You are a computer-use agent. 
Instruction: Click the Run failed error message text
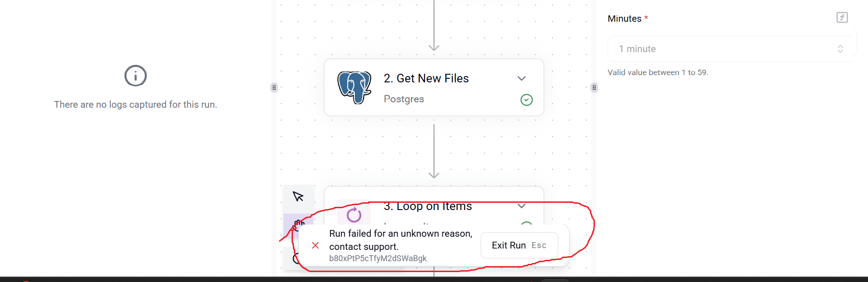coord(401,240)
